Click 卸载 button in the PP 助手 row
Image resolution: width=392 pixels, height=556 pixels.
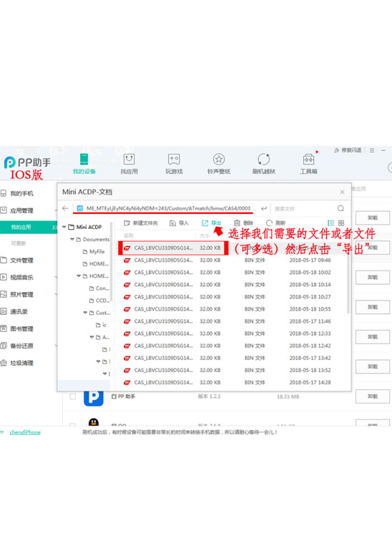coord(373,396)
